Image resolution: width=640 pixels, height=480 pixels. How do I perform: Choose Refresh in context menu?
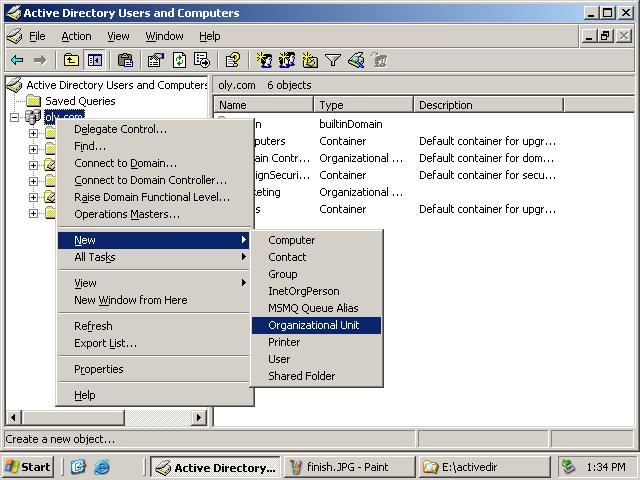[154, 326]
